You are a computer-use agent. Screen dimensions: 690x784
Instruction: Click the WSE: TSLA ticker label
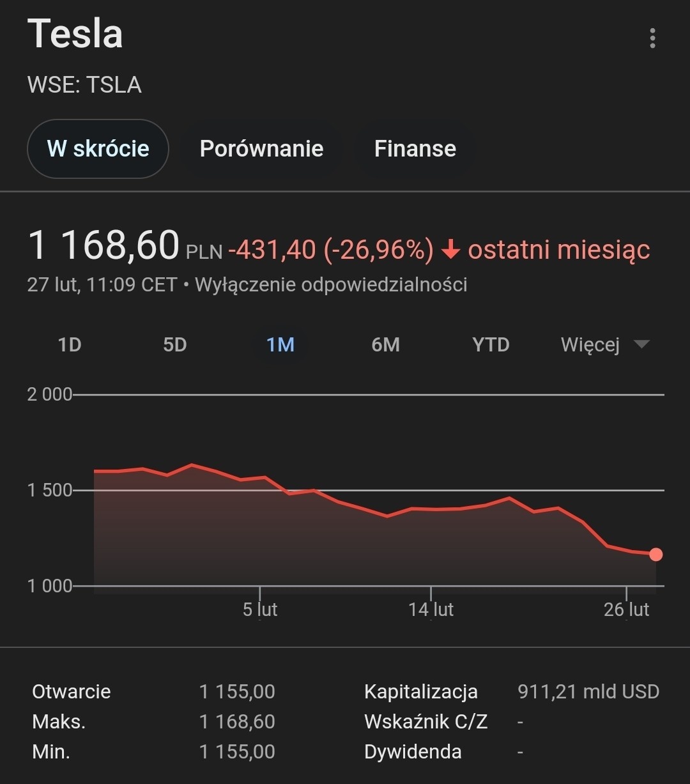(x=84, y=85)
